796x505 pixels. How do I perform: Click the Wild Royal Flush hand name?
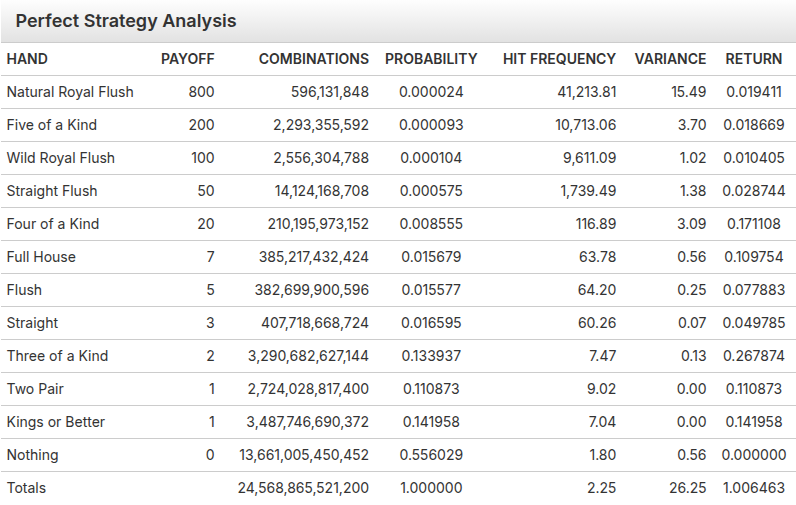click(x=60, y=158)
